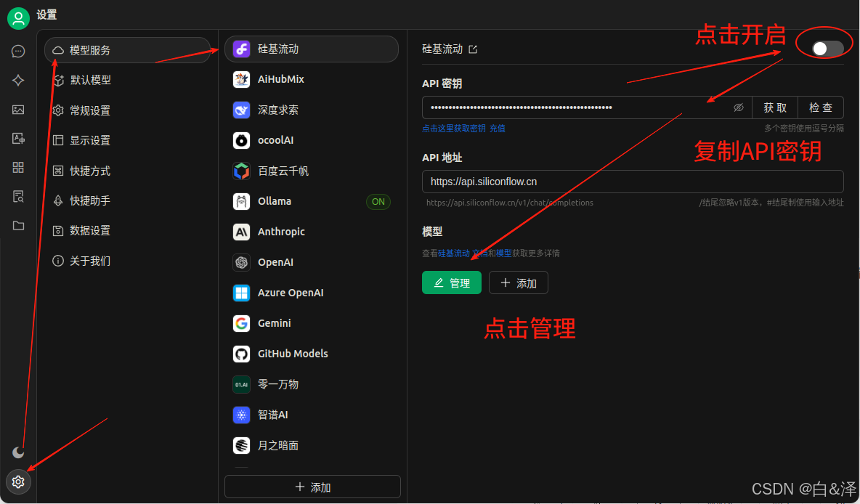Click the OpenAI provider logo
Screen dimensions: 860x504
pos(241,262)
